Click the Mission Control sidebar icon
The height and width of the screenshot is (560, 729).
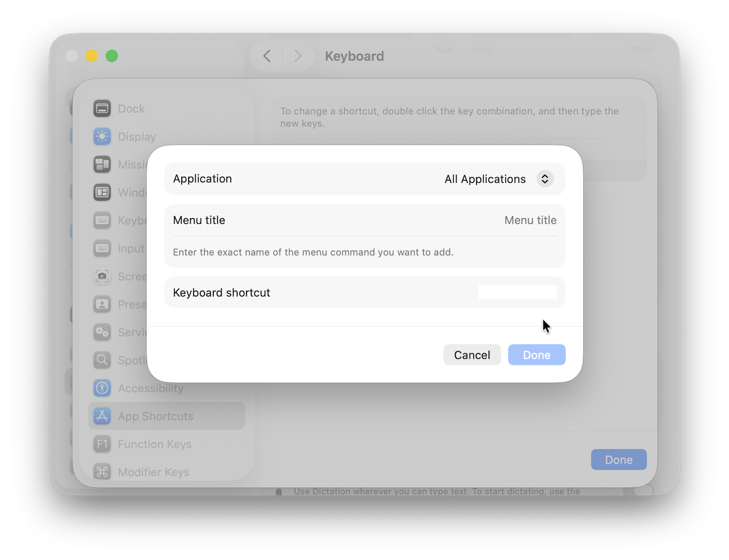[x=102, y=164]
